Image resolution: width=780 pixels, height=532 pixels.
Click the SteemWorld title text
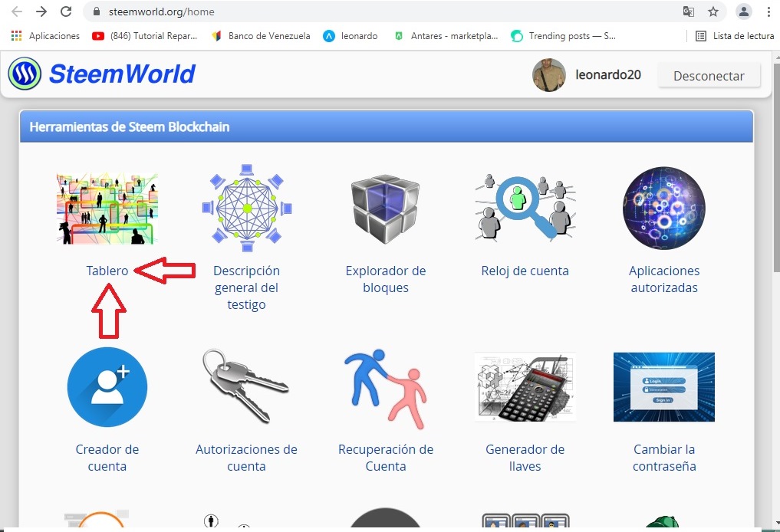[123, 74]
